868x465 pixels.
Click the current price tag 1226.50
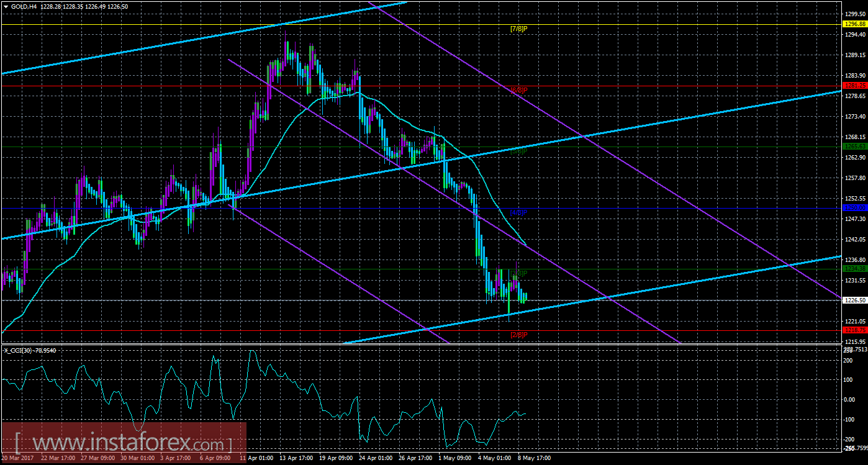854,300
